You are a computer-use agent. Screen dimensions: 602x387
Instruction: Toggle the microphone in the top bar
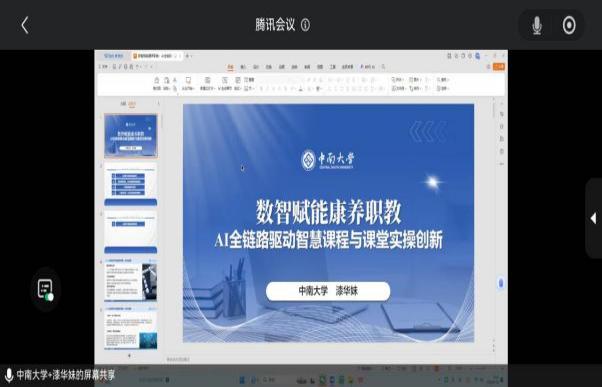pos(537,25)
